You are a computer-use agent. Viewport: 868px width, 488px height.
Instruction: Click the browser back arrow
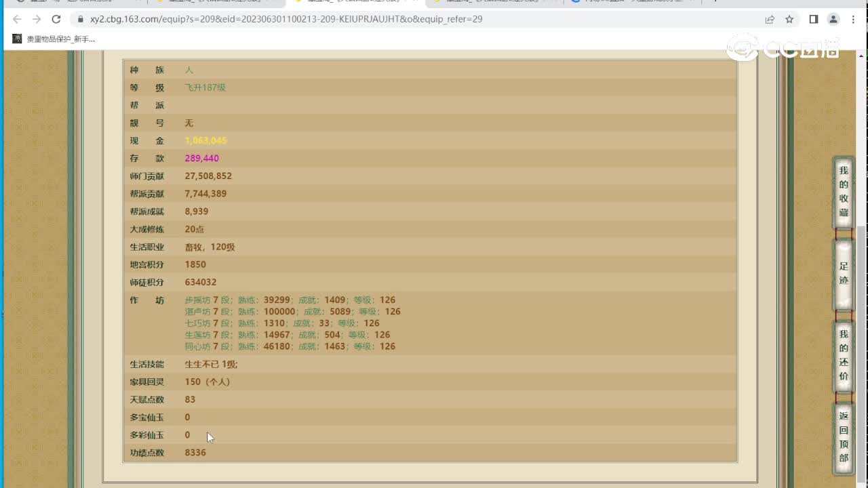click(x=18, y=19)
